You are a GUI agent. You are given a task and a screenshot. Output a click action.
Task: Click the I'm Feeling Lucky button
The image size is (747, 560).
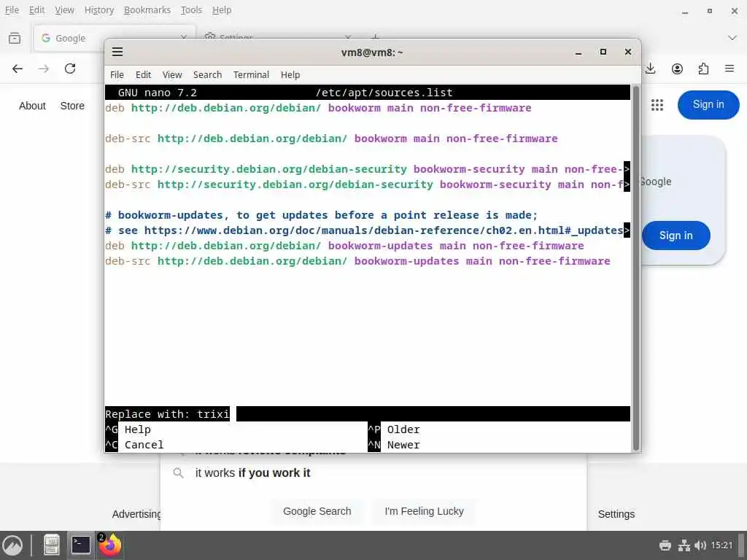coord(424,511)
